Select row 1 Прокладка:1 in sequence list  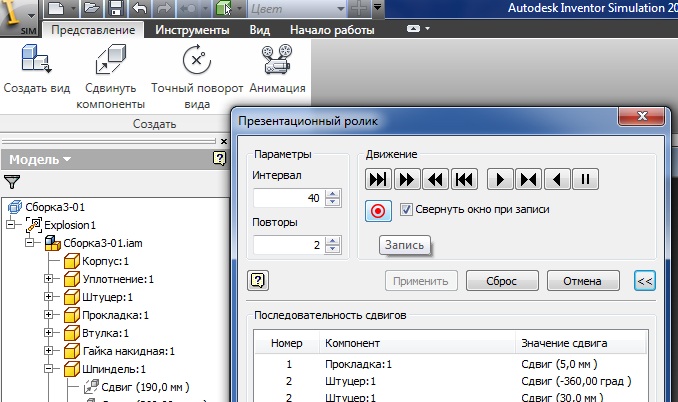[x=451, y=364]
